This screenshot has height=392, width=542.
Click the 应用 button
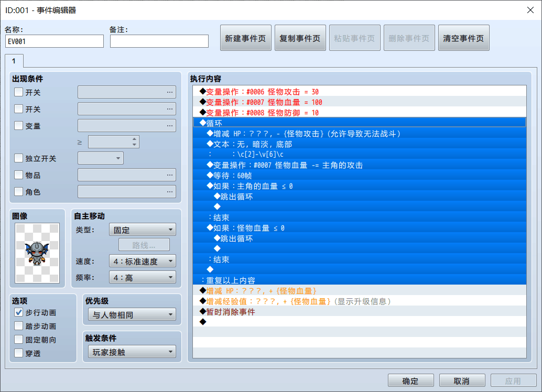[x=513, y=380]
